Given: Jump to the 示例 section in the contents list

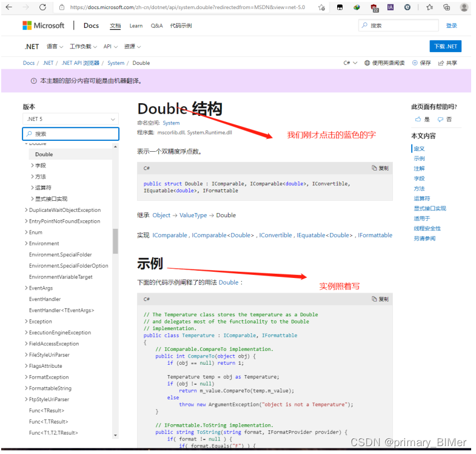Looking at the screenshot, I should [x=419, y=158].
